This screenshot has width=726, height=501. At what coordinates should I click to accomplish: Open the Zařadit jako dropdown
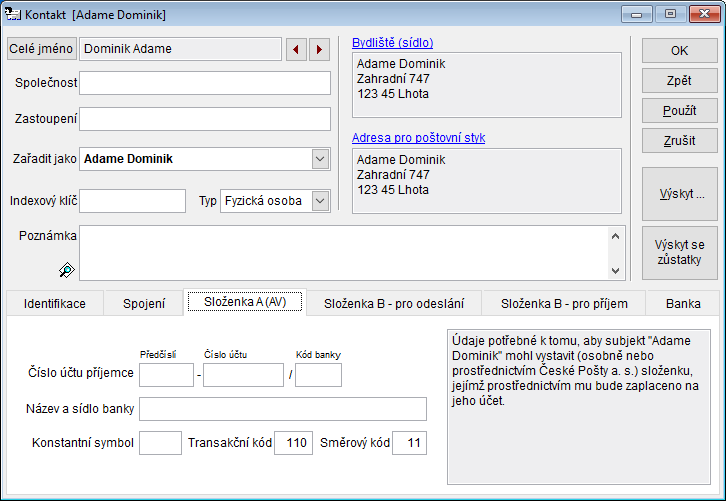(320, 158)
